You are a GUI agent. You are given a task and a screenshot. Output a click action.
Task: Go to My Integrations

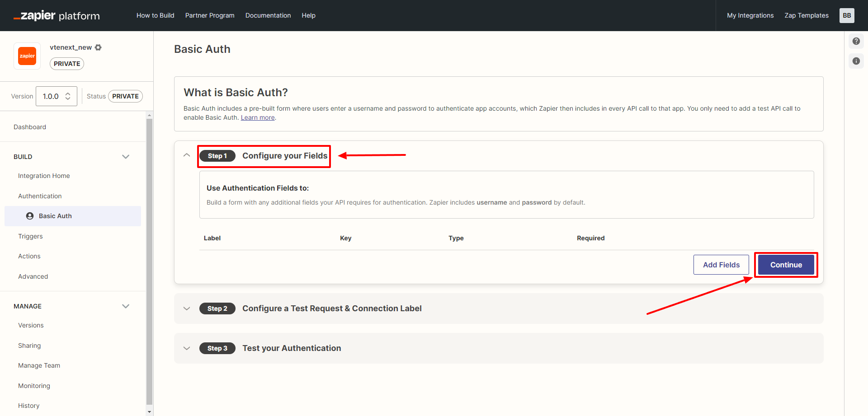(x=750, y=15)
